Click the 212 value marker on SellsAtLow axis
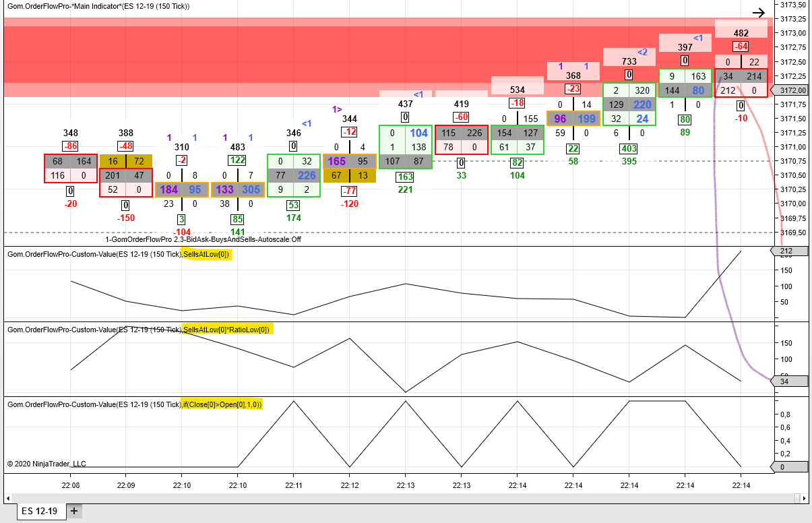Screen dimensions: 812x523 788,251
